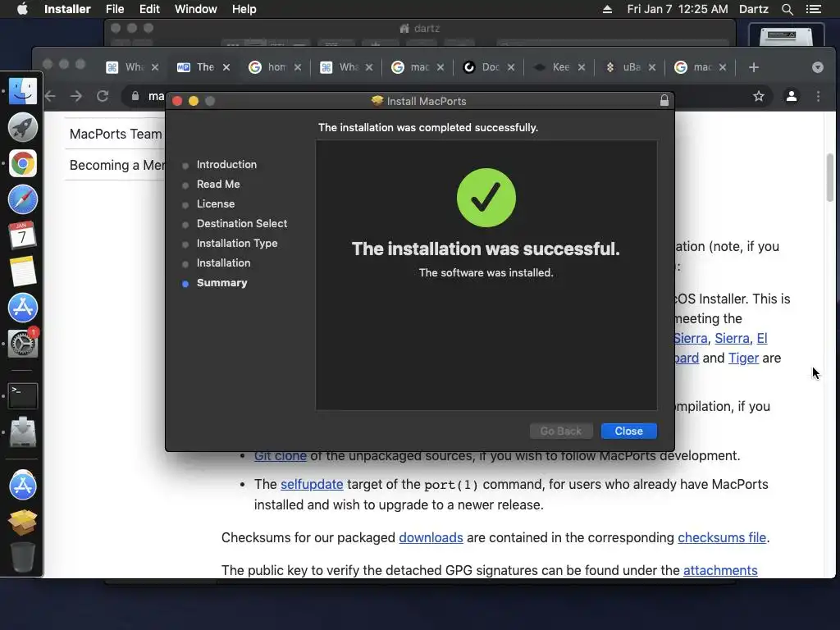The height and width of the screenshot is (630, 840).
Task: Open the Edit menu
Action: (149, 9)
